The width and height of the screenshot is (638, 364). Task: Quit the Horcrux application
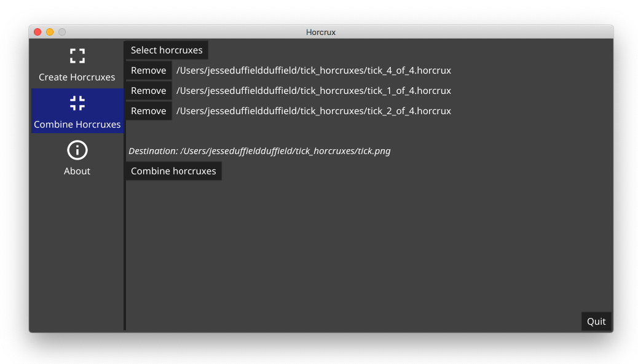pyautogui.click(x=596, y=322)
